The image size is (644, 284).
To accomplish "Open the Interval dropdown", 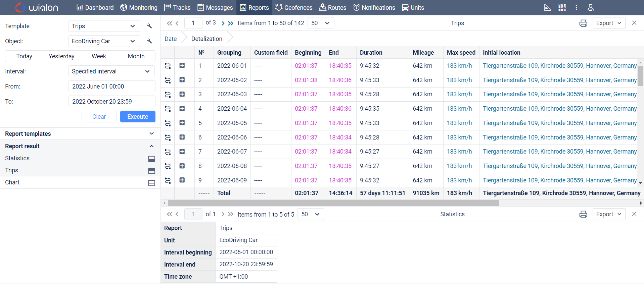I will click(x=111, y=71).
